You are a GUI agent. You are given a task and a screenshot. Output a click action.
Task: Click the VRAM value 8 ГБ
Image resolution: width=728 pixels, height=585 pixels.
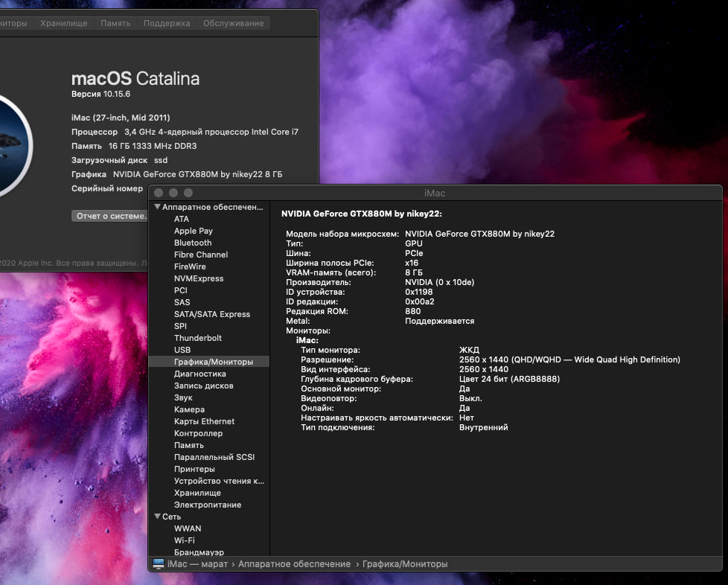point(414,272)
